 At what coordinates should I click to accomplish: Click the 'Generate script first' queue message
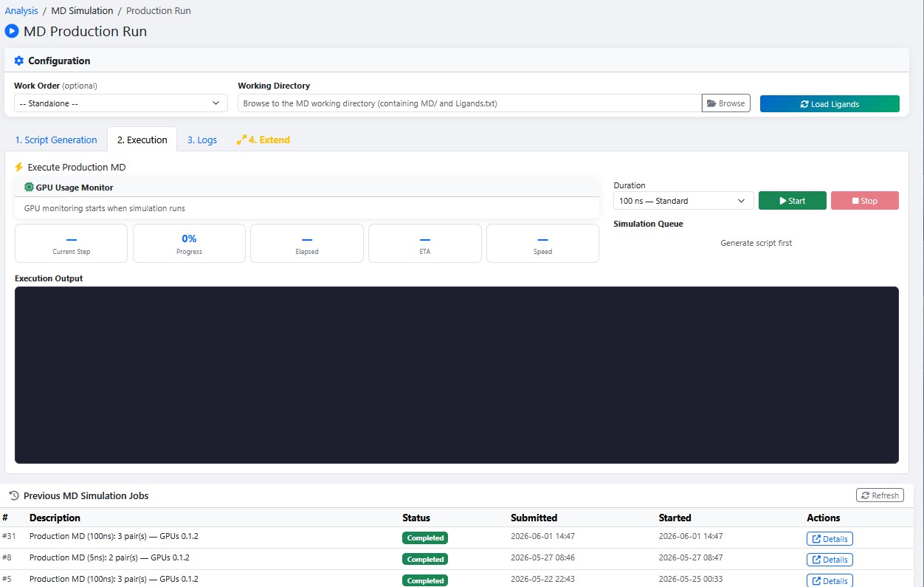(x=756, y=243)
